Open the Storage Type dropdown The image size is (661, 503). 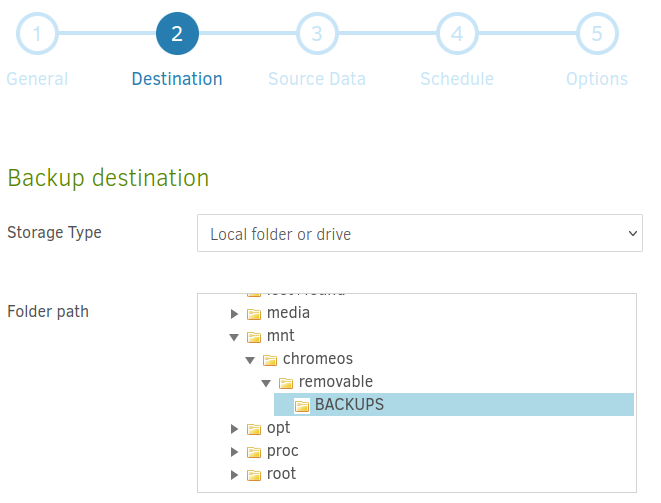(420, 233)
